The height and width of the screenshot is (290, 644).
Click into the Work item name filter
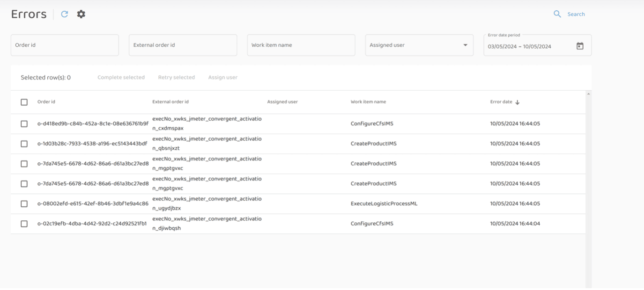[301, 45]
